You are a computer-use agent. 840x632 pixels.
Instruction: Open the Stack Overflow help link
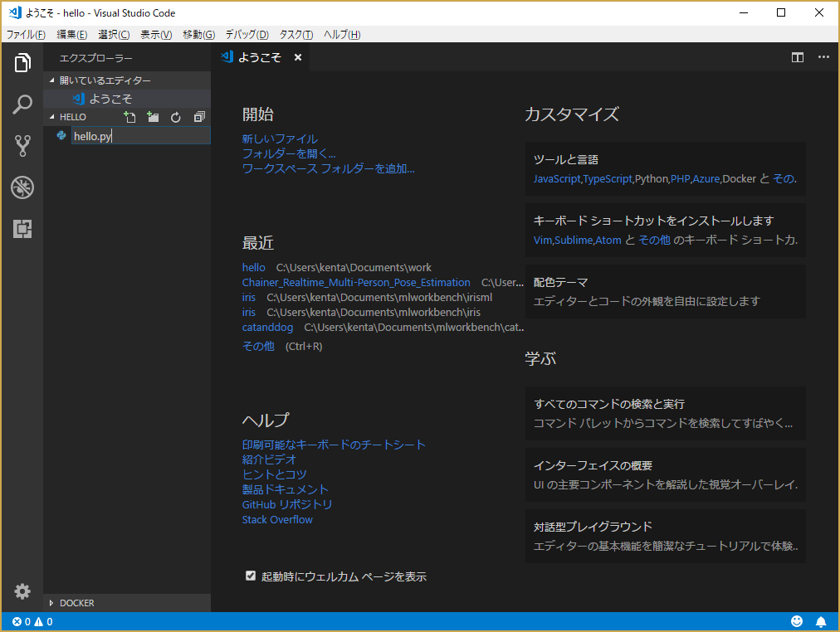click(x=277, y=520)
